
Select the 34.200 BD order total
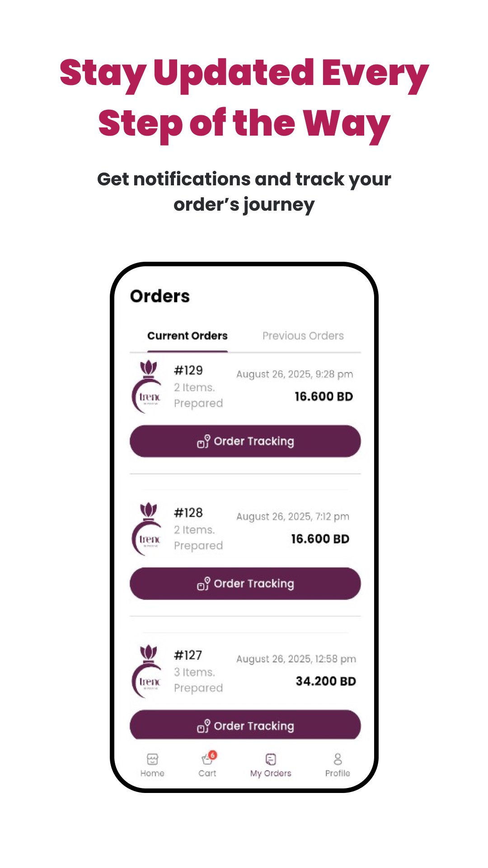[325, 681]
